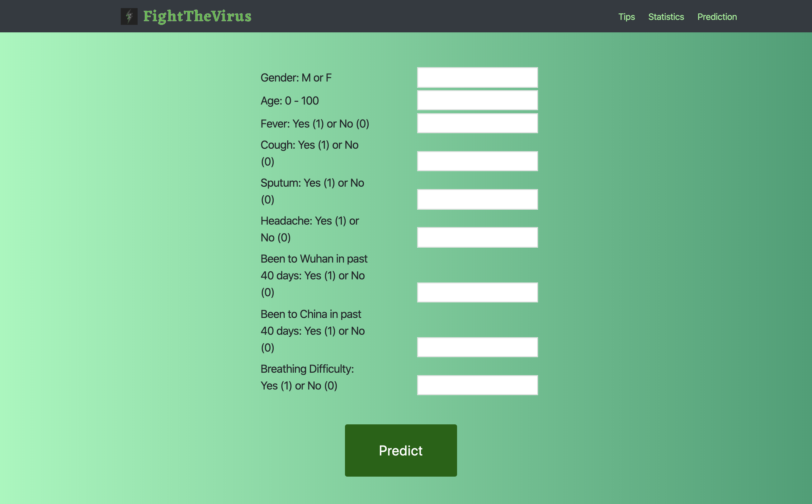Select the Wuhan travel input field
This screenshot has height=504, width=812.
[x=477, y=292]
